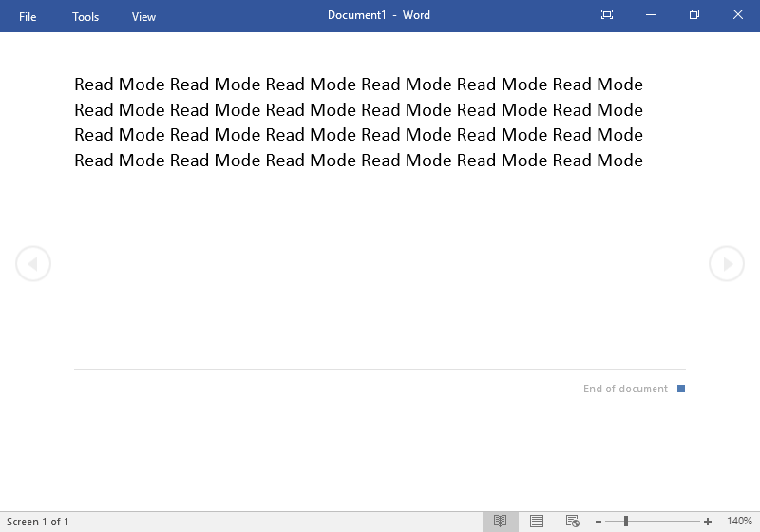Switch to Read Mode view
This screenshot has height=532, width=760.
[x=500, y=522]
